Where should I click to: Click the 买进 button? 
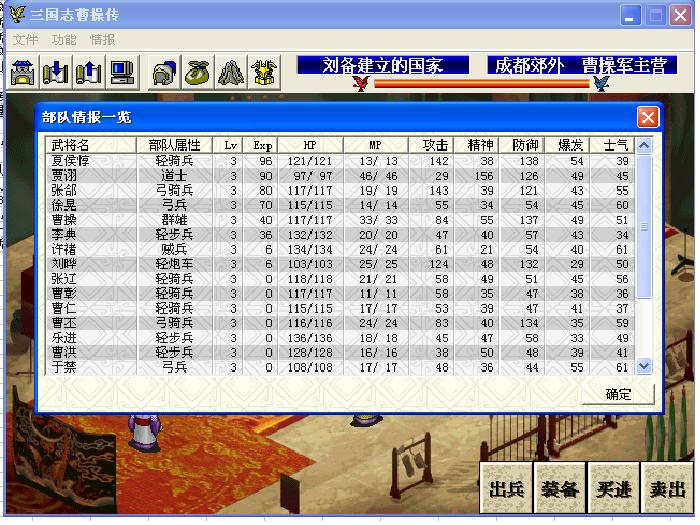[614, 488]
